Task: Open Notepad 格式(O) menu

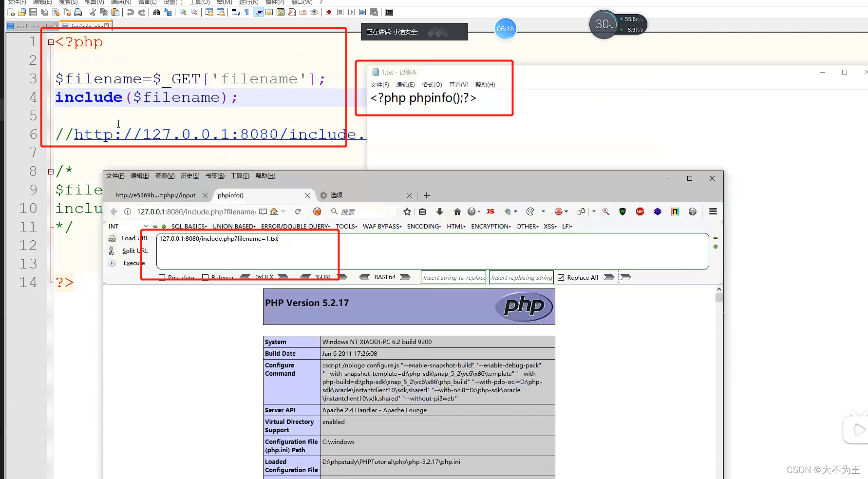Action: [x=432, y=85]
